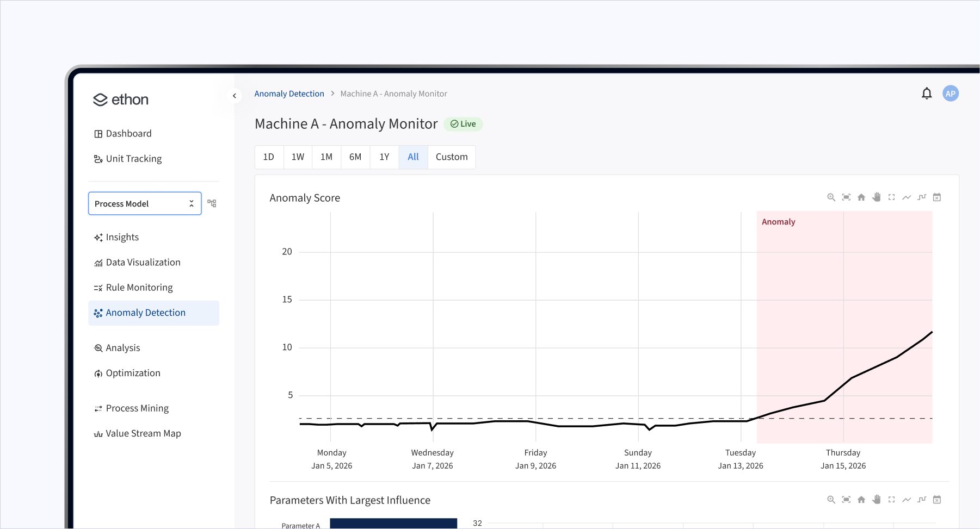
Task: Select the zoom tool on the Anomaly Score chart
Action: point(831,197)
